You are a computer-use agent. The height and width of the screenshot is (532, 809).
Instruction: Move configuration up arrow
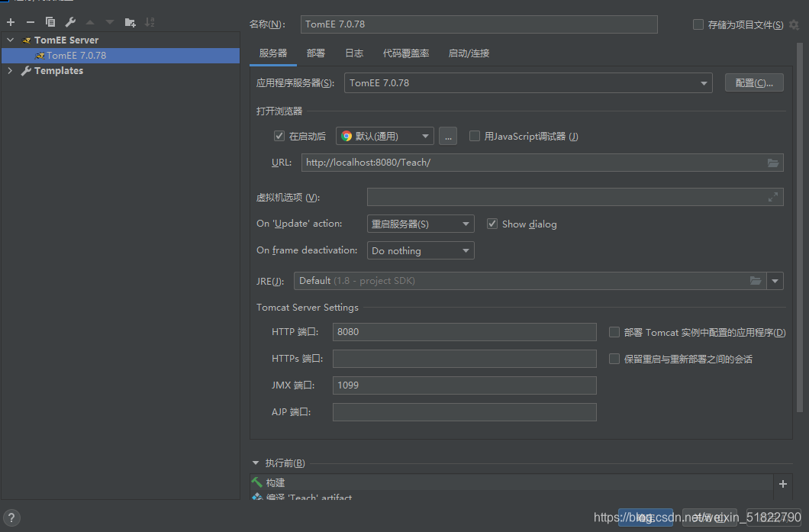click(90, 22)
